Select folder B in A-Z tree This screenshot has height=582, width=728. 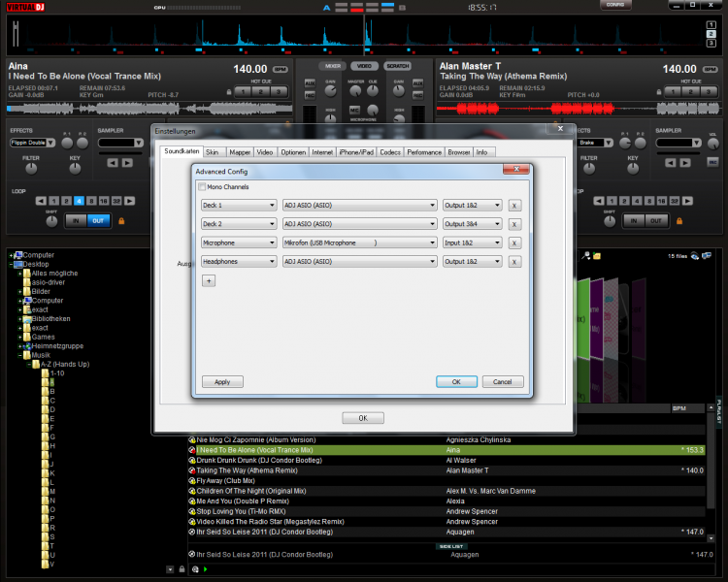click(x=49, y=391)
